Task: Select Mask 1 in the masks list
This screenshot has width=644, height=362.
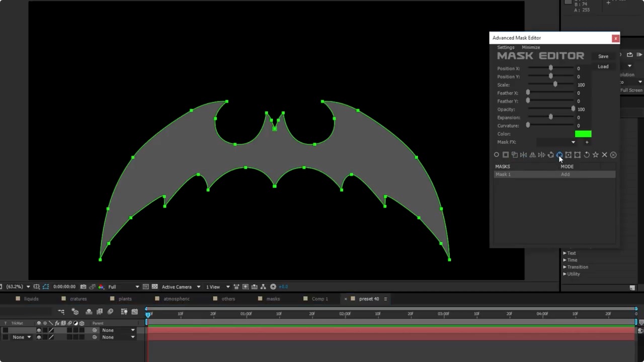Action: click(503, 174)
